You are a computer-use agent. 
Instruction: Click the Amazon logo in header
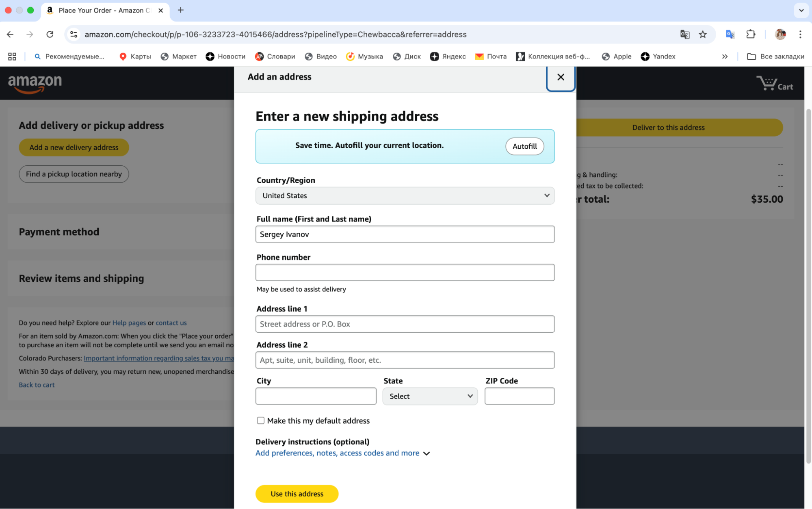pos(35,83)
